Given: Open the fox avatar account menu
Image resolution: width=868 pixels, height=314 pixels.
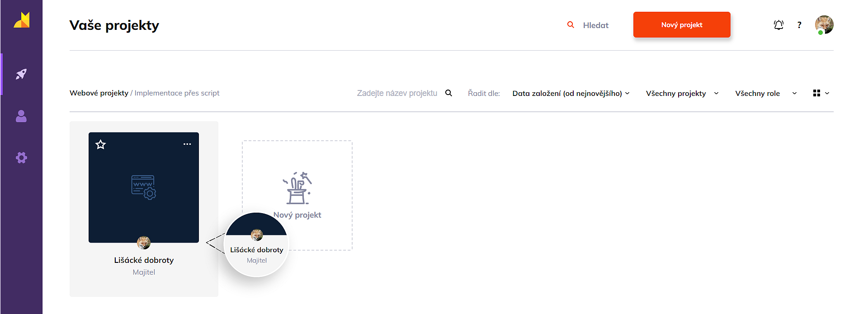Looking at the screenshot, I should pos(824,25).
